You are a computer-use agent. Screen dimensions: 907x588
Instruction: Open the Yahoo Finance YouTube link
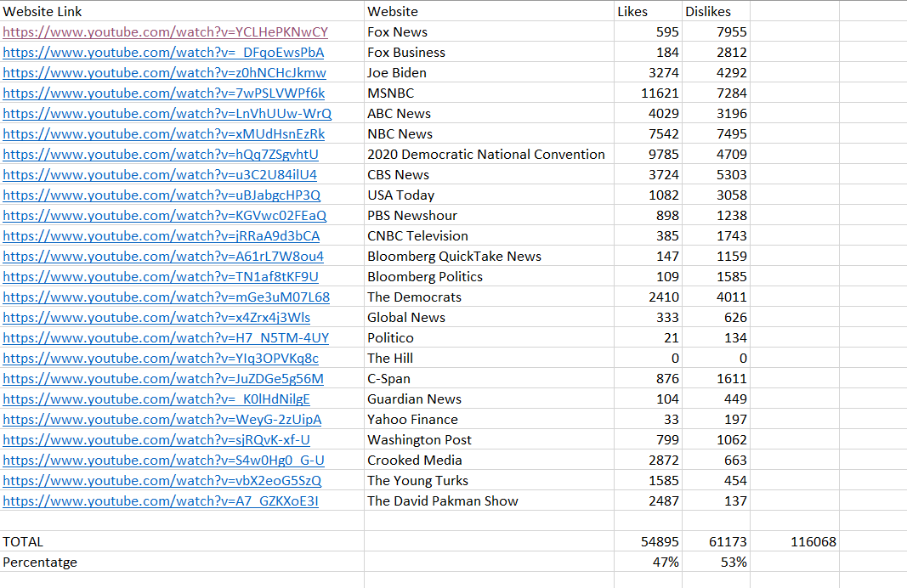[x=162, y=420]
